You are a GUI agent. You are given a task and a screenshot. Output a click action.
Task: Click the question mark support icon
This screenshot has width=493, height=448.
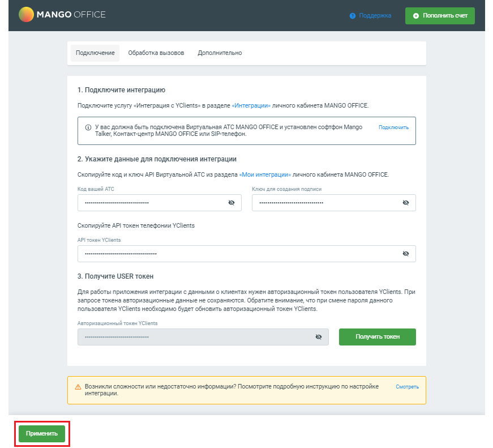coord(353,16)
